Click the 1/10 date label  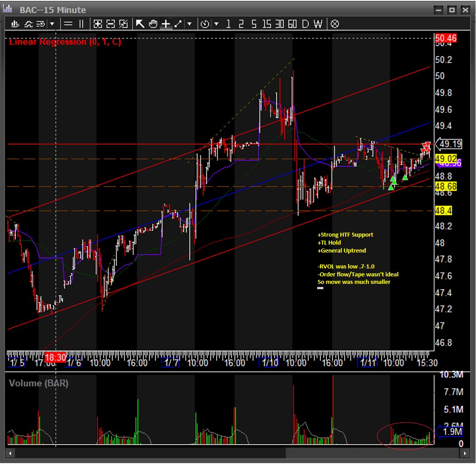pyautogui.click(x=270, y=362)
